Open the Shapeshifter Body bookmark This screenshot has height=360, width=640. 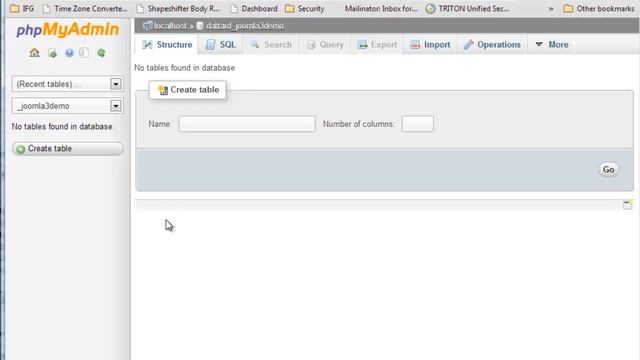[178, 8]
